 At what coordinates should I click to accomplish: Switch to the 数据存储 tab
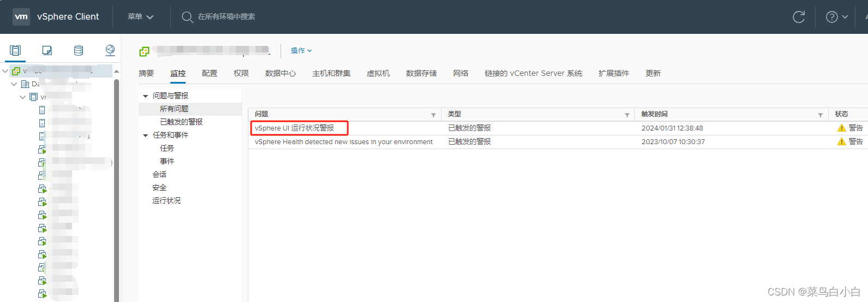pyautogui.click(x=421, y=73)
